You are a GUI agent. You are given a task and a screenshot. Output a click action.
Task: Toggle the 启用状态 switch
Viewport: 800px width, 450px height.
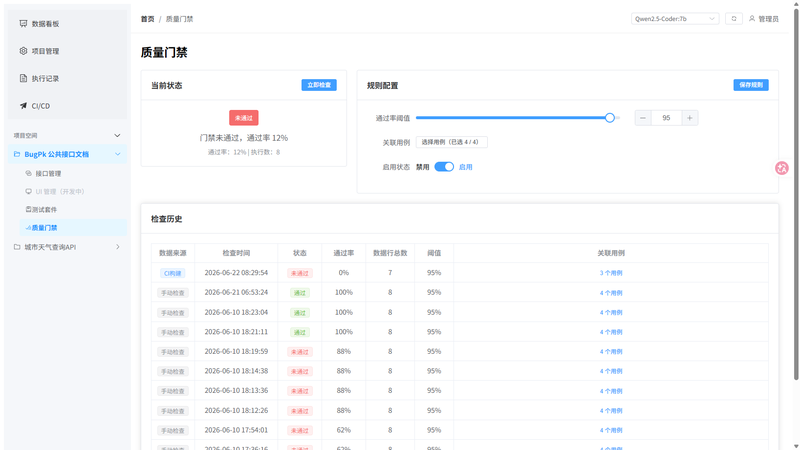click(444, 167)
